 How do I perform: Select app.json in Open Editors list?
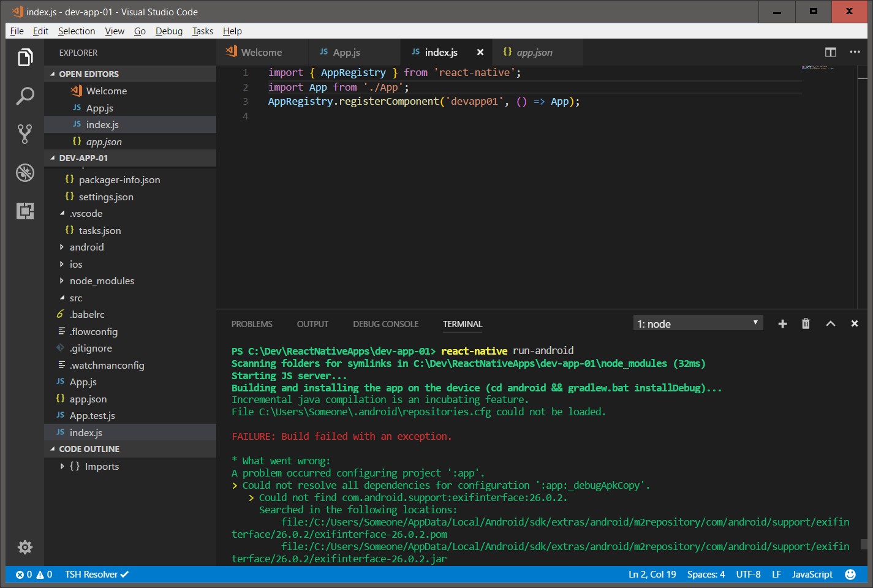(x=130, y=142)
